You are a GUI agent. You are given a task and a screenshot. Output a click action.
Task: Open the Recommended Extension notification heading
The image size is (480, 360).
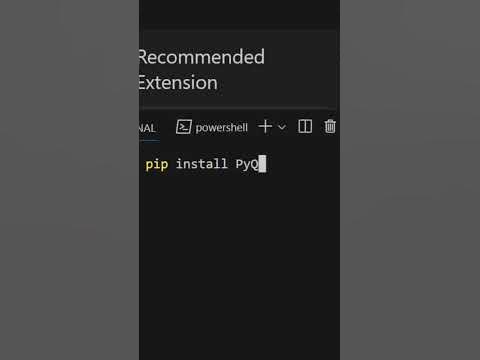click(202, 70)
